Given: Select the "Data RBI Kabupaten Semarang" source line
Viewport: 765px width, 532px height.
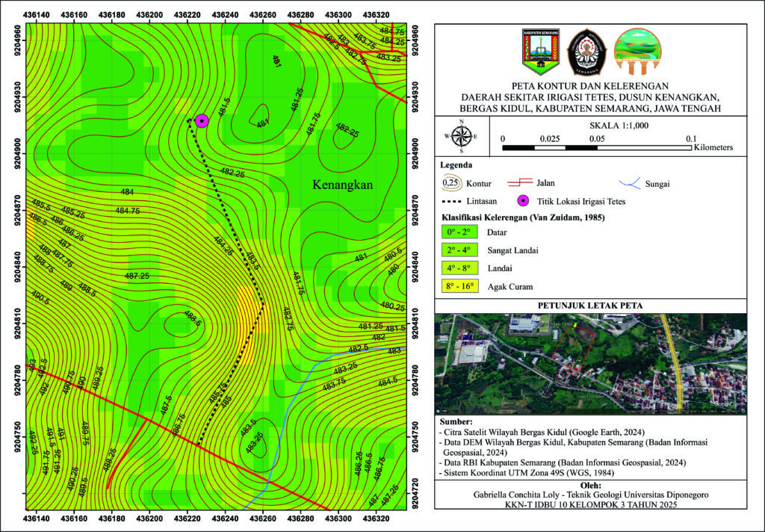Looking at the screenshot, I should click(x=562, y=463).
